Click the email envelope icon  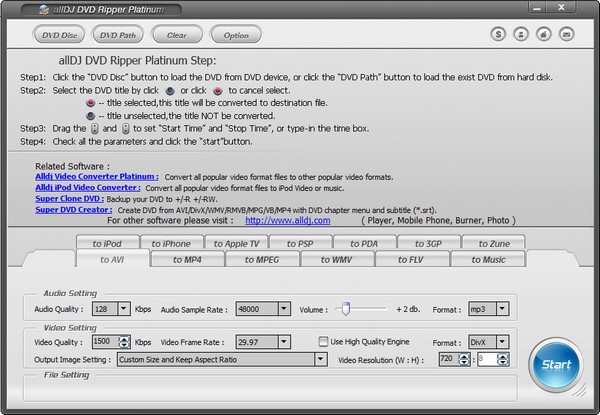(x=568, y=34)
